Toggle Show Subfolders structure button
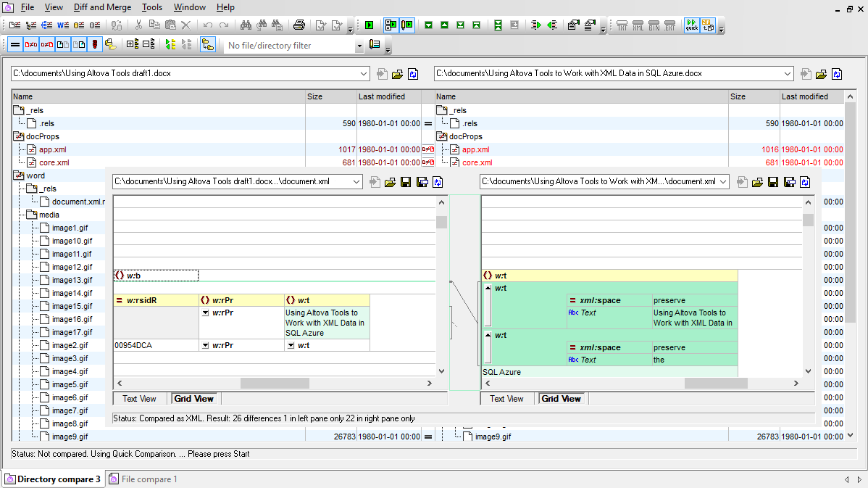868x488 pixels. pos(208,44)
